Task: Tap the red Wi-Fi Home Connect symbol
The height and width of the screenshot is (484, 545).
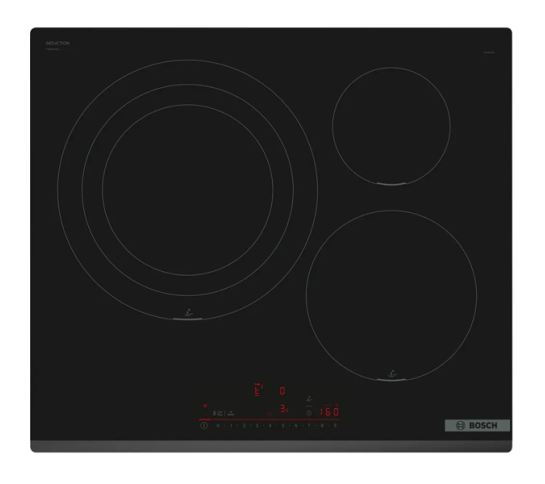Action: (x=205, y=406)
